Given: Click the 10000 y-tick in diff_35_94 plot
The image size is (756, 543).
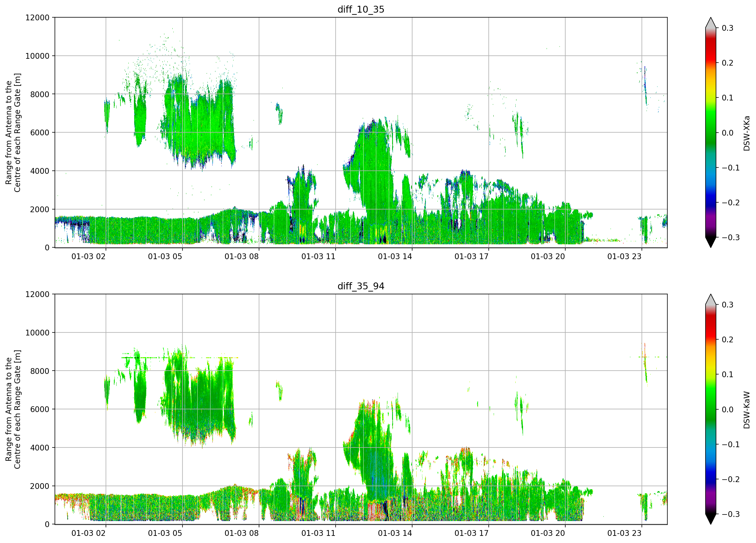Looking at the screenshot, I should click(x=37, y=332).
